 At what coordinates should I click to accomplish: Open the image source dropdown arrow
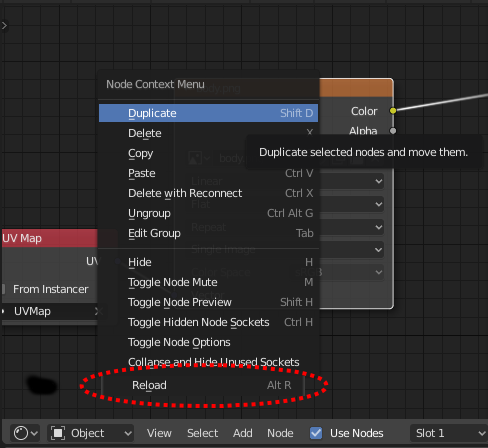pyautogui.click(x=379, y=250)
